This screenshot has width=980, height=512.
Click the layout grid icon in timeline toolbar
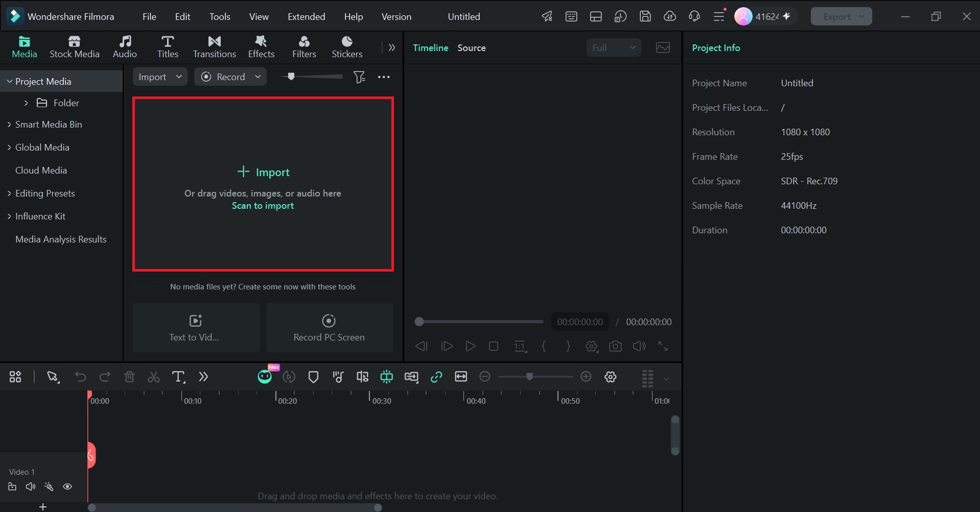point(15,377)
